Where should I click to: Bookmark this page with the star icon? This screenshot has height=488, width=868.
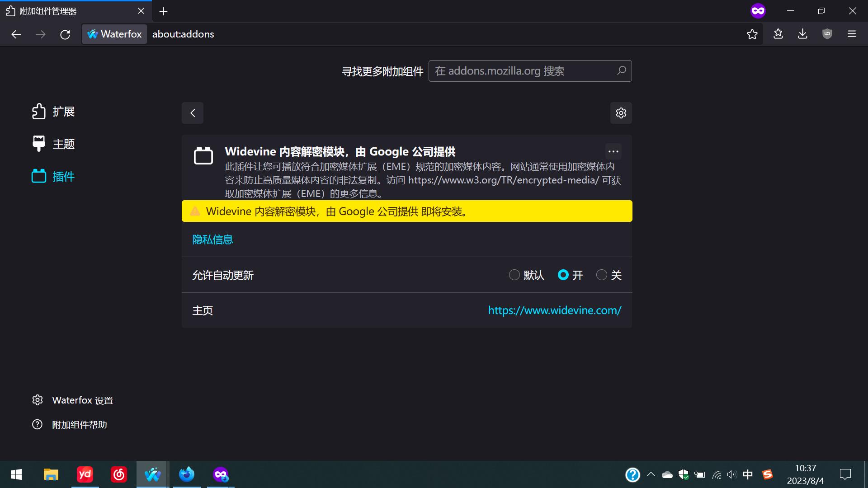pyautogui.click(x=752, y=34)
